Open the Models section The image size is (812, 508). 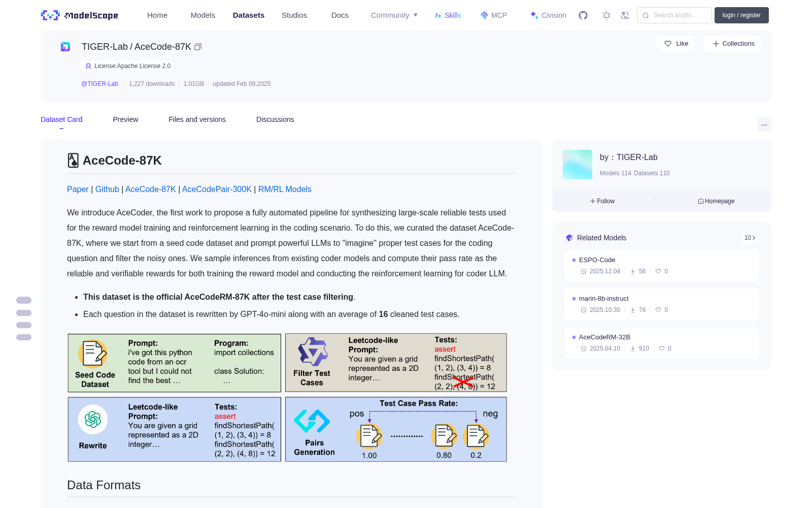pyautogui.click(x=203, y=15)
